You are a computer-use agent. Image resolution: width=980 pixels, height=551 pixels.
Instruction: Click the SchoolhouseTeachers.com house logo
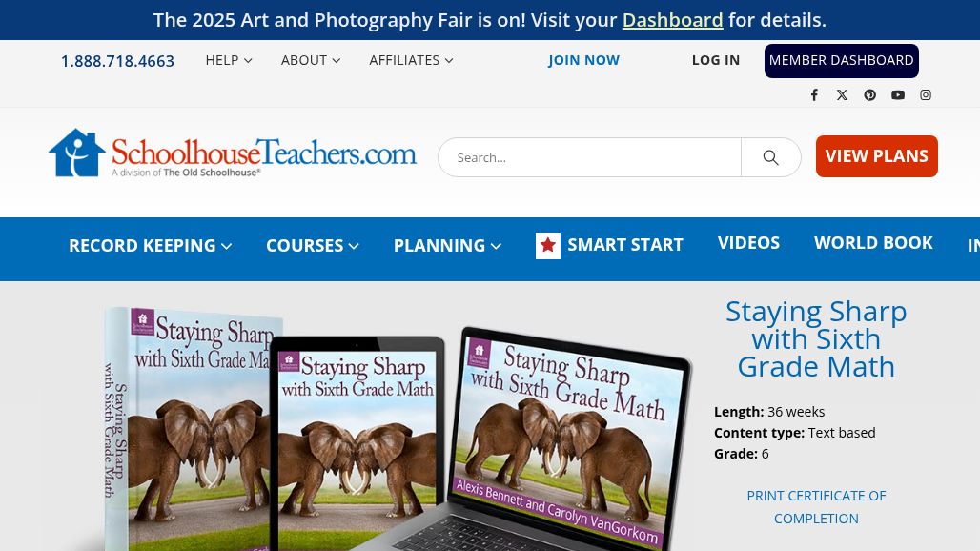click(x=76, y=153)
